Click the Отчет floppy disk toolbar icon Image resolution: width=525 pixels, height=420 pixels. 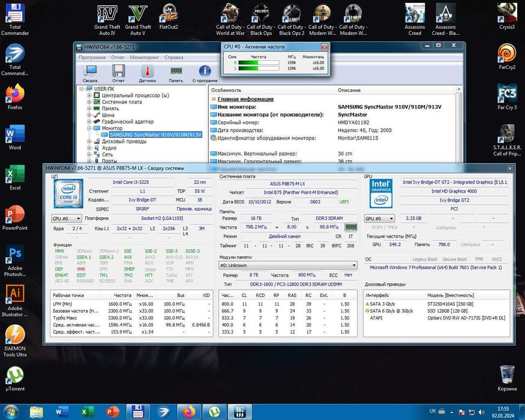click(118, 73)
